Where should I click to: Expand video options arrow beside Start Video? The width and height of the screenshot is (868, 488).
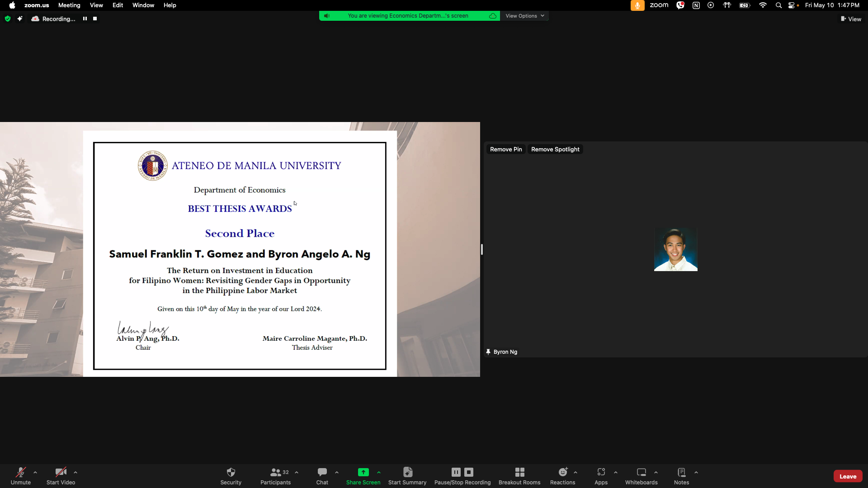point(75,473)
